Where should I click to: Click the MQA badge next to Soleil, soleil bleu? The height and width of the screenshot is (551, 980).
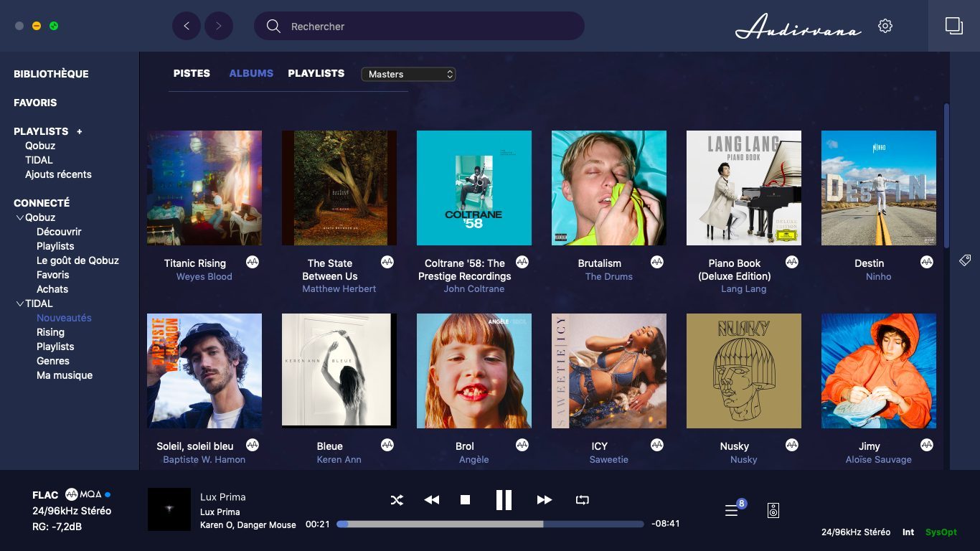(x=253, y=445)
